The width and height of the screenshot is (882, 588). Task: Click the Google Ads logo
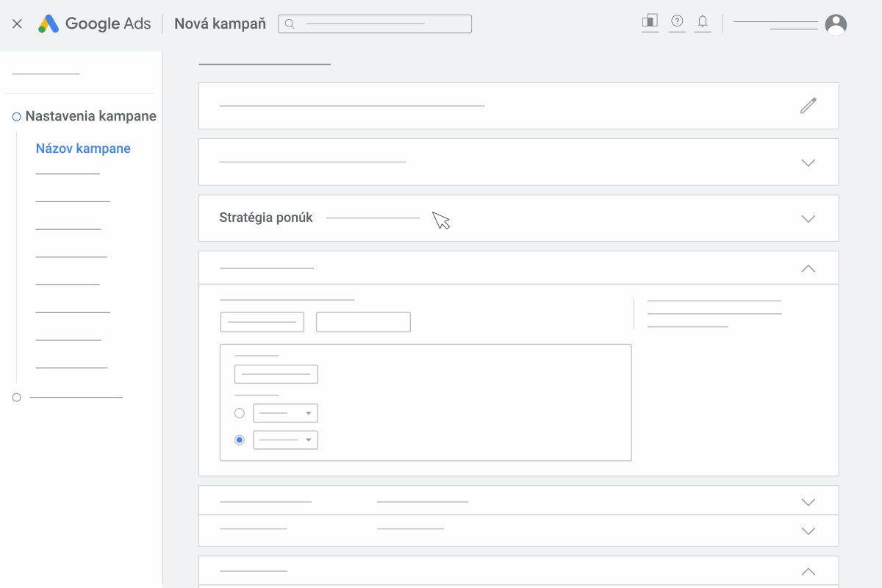95,24
